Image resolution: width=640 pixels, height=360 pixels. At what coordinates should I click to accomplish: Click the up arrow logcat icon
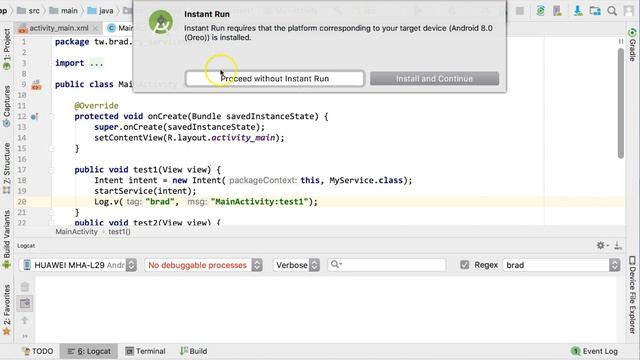click(25, 320)
